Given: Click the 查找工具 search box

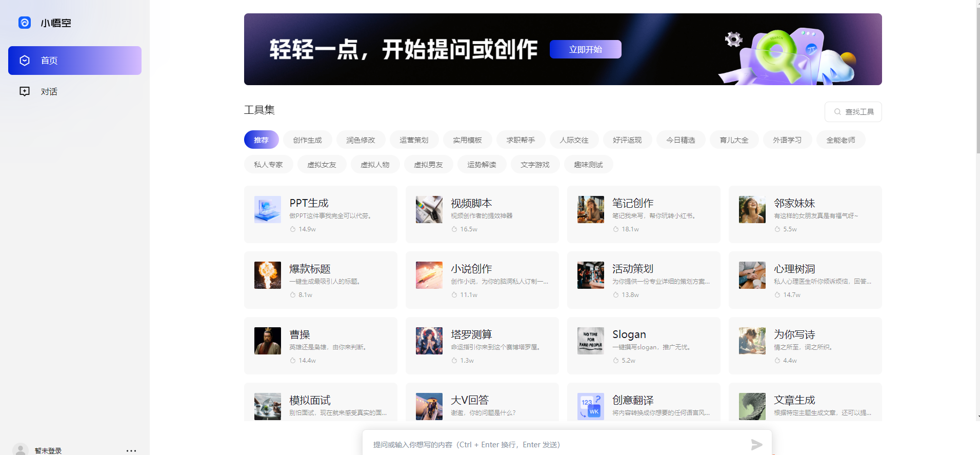Looking at the screenshot, I should (853, 112).
